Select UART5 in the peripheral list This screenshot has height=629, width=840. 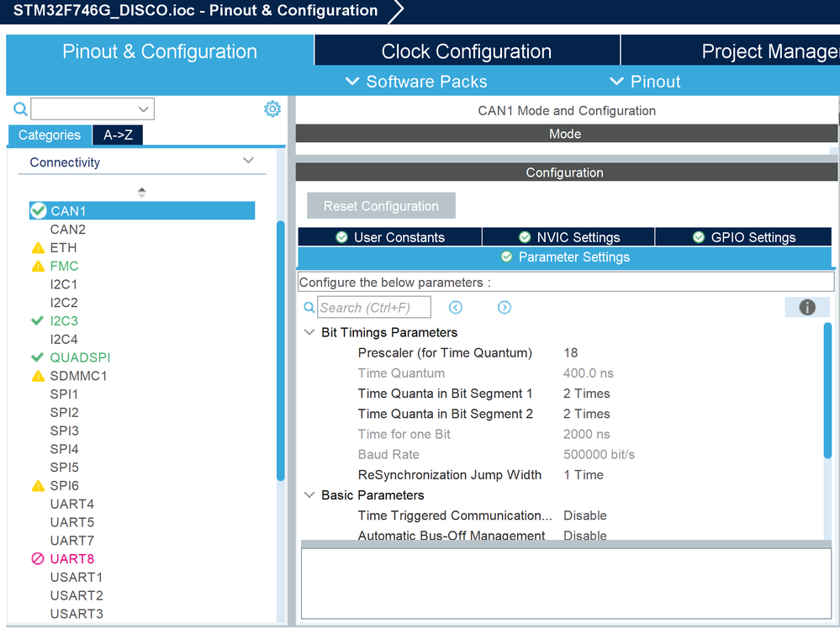[71, 522]
